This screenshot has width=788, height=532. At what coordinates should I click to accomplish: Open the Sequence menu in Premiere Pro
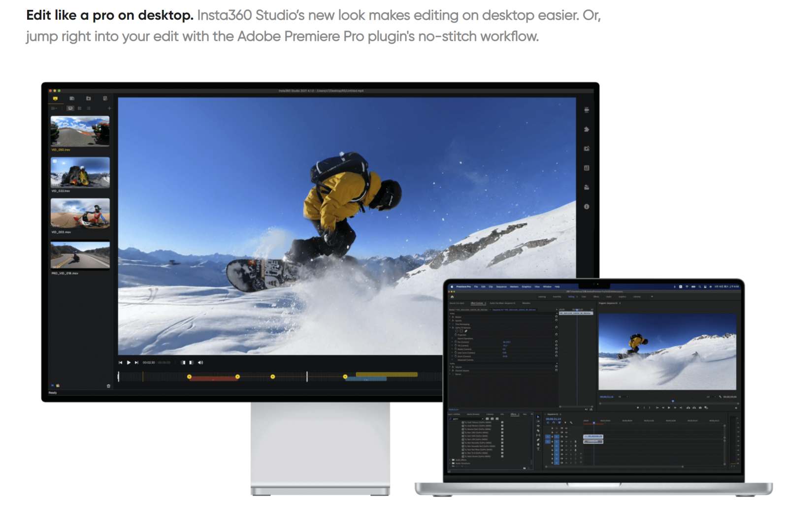[501, 287]
